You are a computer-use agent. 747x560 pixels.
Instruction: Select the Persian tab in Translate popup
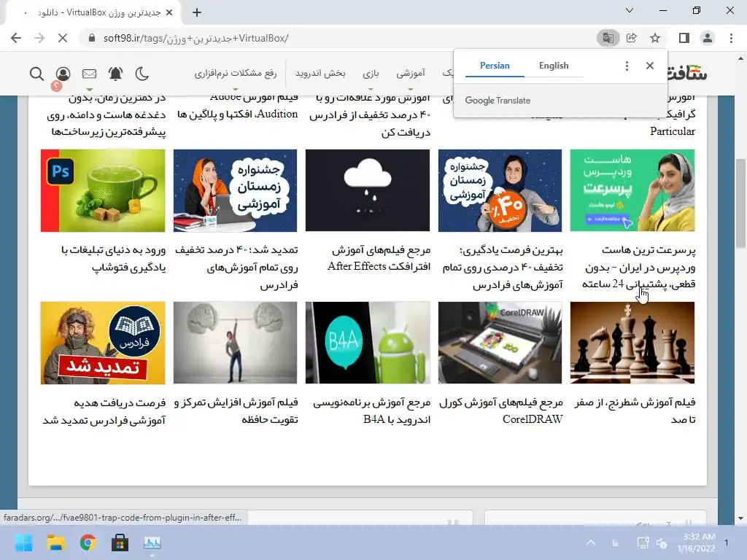[x=495, y=66]
